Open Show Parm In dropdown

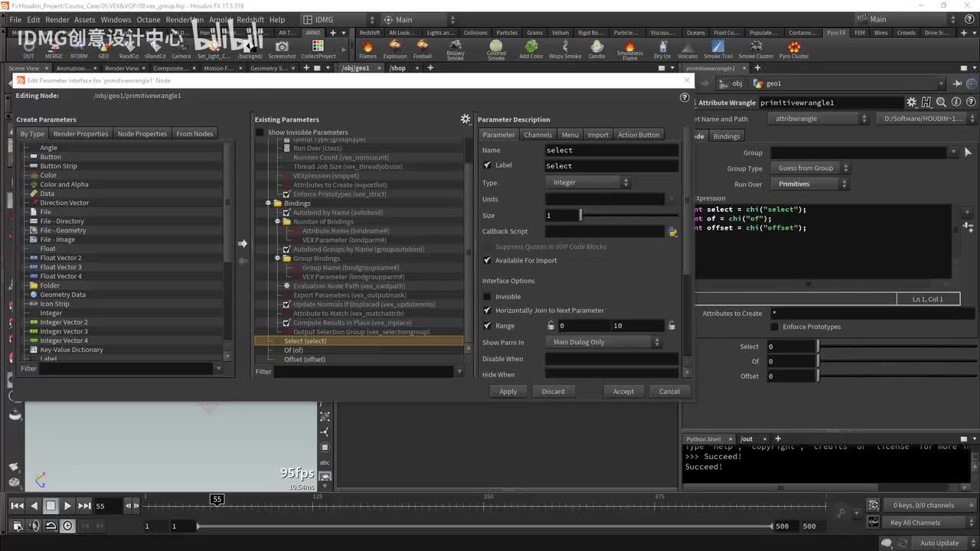pos(604,342)
